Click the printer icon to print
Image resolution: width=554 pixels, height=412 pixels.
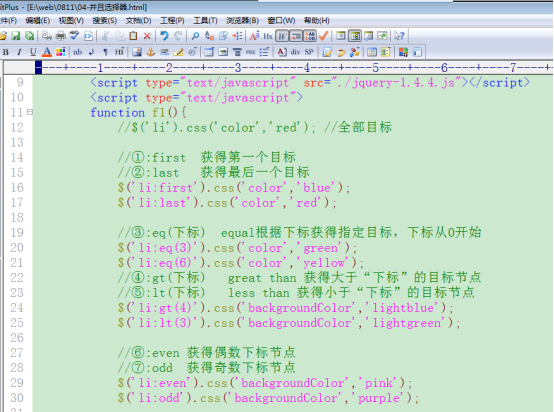click(x=61, y=36)
